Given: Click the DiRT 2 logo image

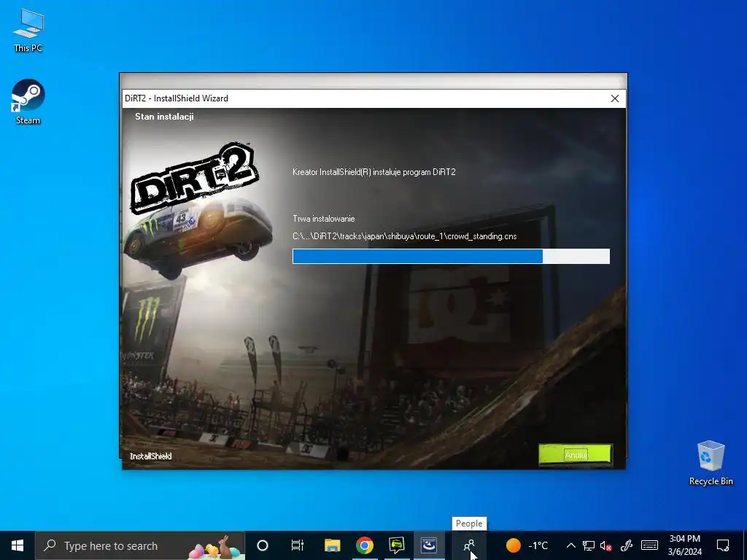Looking at the screenshot, I should pyautogui.click(x=194, y=177).
